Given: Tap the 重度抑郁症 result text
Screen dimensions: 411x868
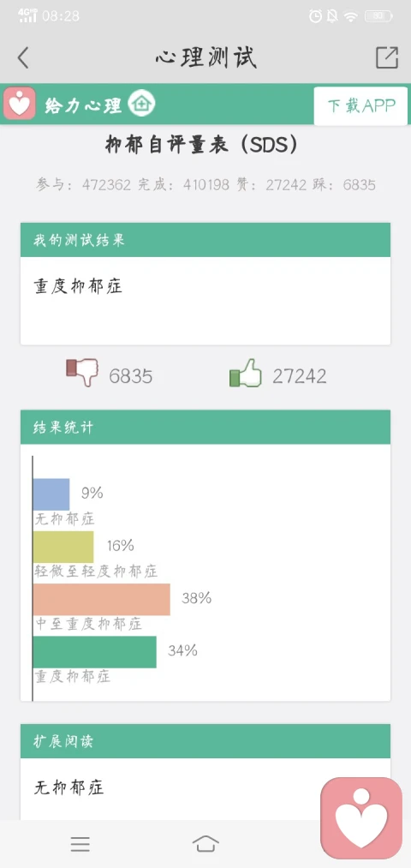Looking at the screenshot, I should click(x=78, y=286).
